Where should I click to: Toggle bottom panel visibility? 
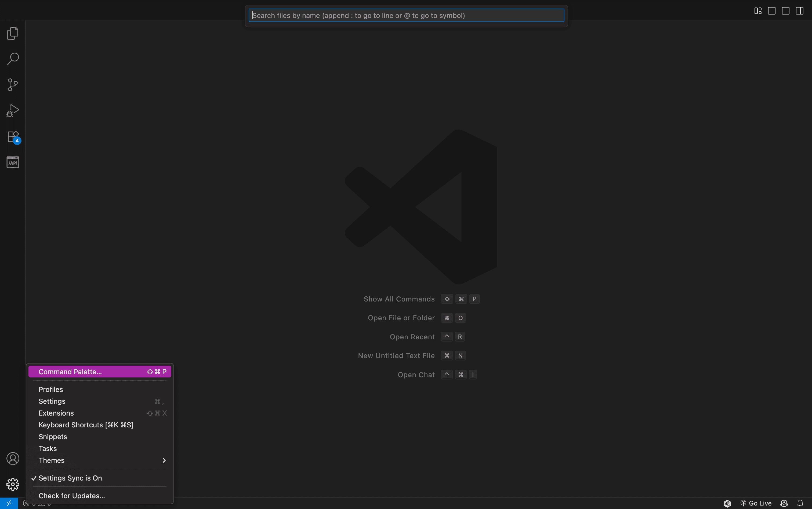(x=785, y=11)
